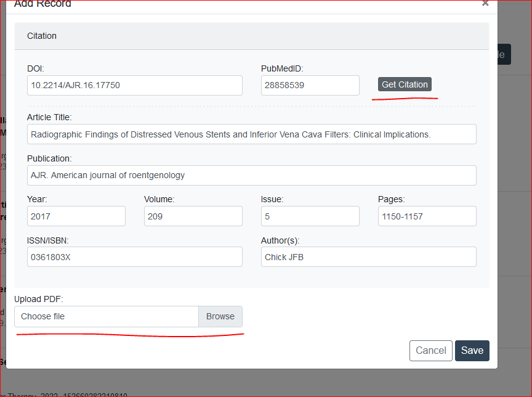Click the DOI label
The height and width of the screenshot is (397, 532).
pyautogui.click(x=36, y=68)
